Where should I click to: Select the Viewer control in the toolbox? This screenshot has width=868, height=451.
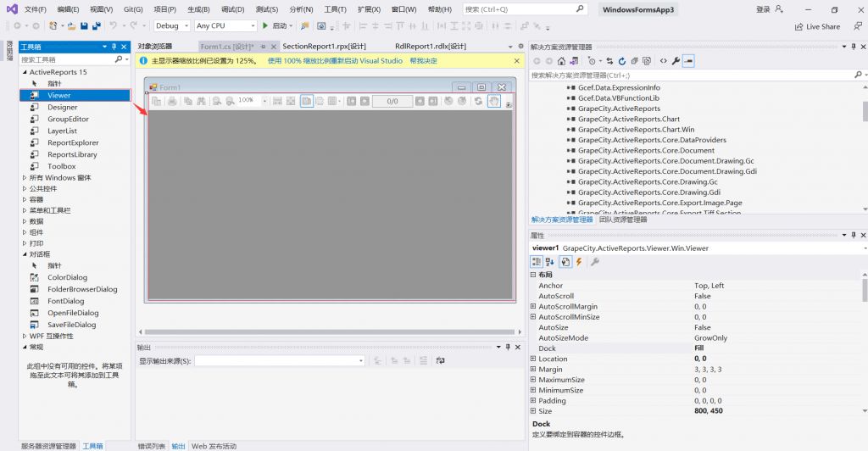[x=75, y=95]
